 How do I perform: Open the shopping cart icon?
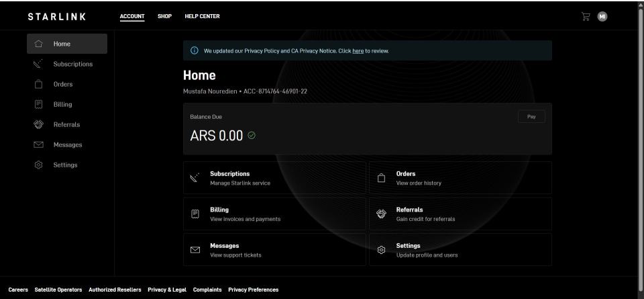(x=586, y=16)
